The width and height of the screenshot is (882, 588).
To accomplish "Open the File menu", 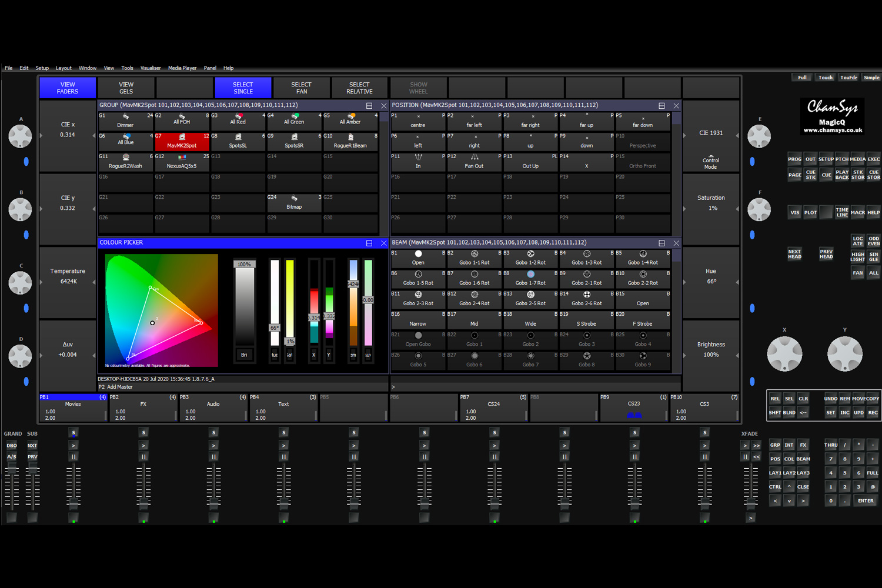I will (9, 68).
